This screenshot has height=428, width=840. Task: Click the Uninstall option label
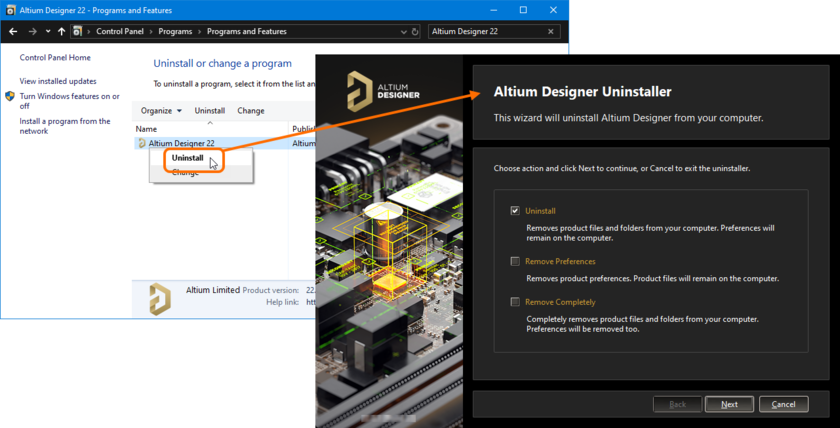(540, 211)
